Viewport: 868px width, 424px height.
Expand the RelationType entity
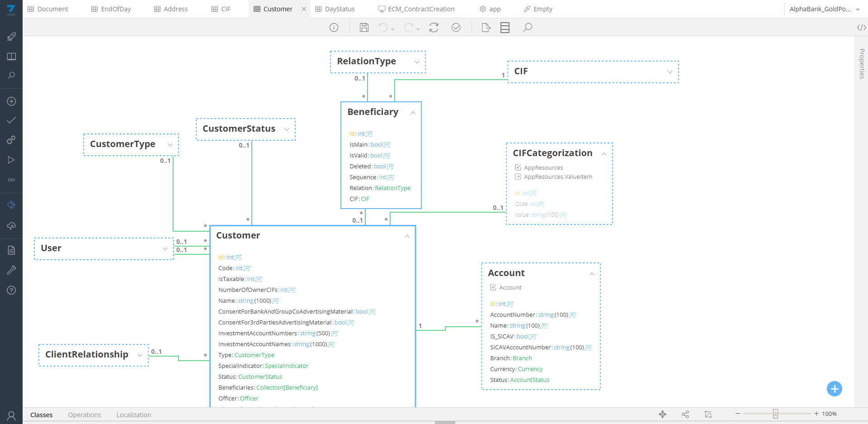click(417, 62)
